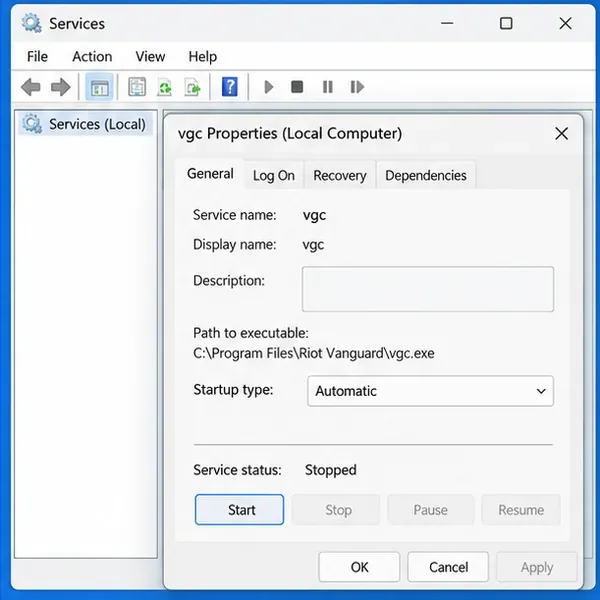Click the executable path vgc.exe text
The image size is (600, 600).
pyautogui.click(x=314, y=353)
